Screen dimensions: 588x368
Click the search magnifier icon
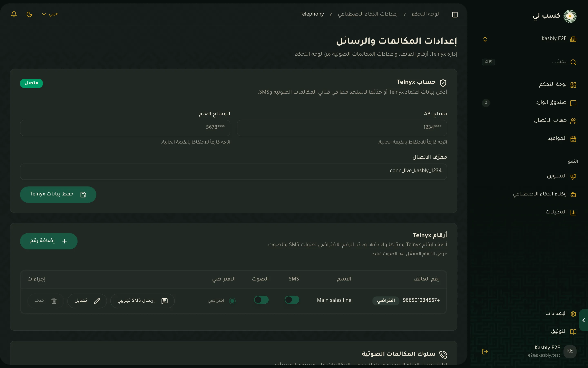(573, 62)
